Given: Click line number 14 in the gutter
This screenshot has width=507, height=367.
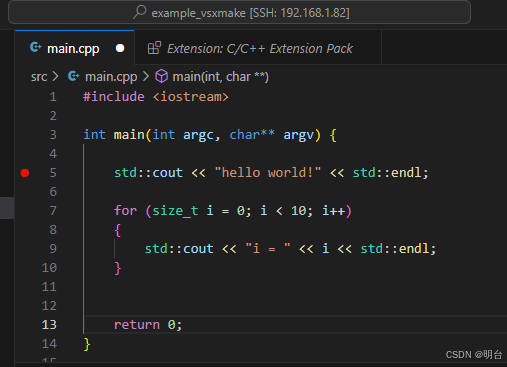Looking at the screenshot, I should coord(49,344).
